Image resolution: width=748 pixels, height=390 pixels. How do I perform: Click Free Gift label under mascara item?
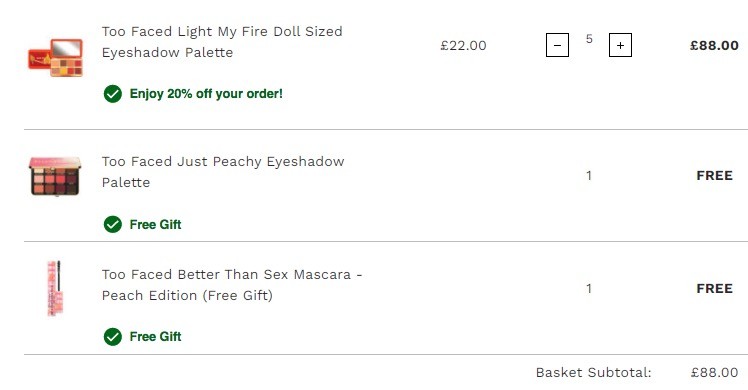156,337
